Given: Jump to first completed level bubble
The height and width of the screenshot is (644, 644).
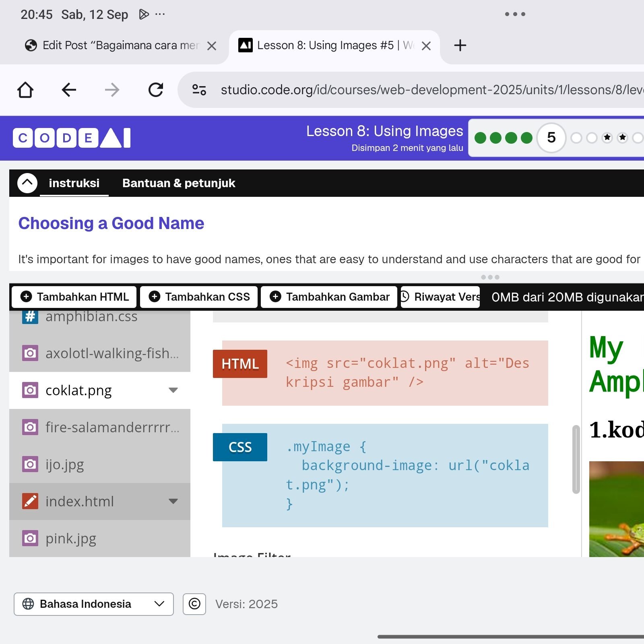Looking at the screenshot, I should click(x=480, y=138).
